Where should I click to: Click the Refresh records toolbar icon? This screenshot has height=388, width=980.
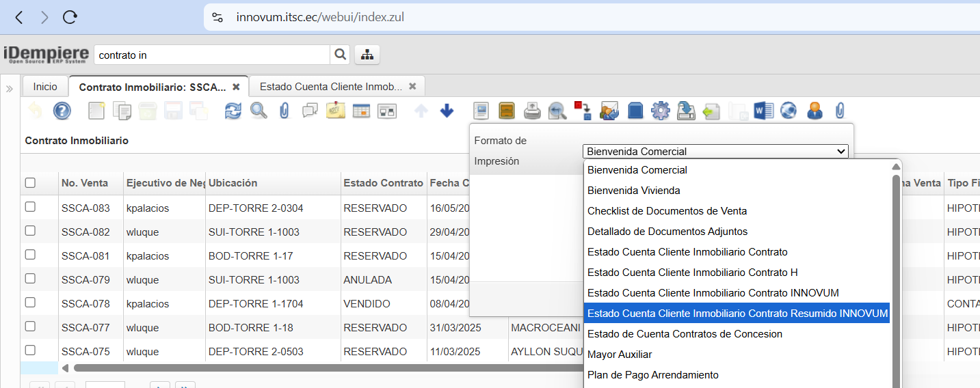233,111
